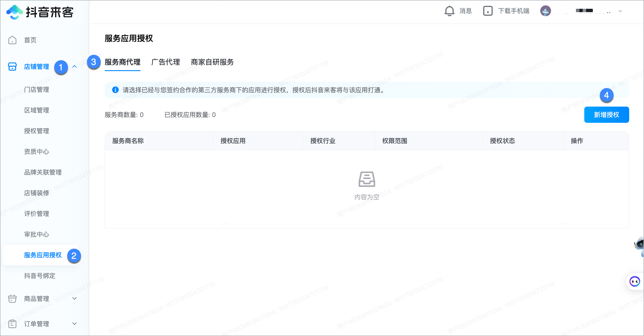644x336 pixels.
Task: Click the user avatar icon
Action: tap(545, 11)
